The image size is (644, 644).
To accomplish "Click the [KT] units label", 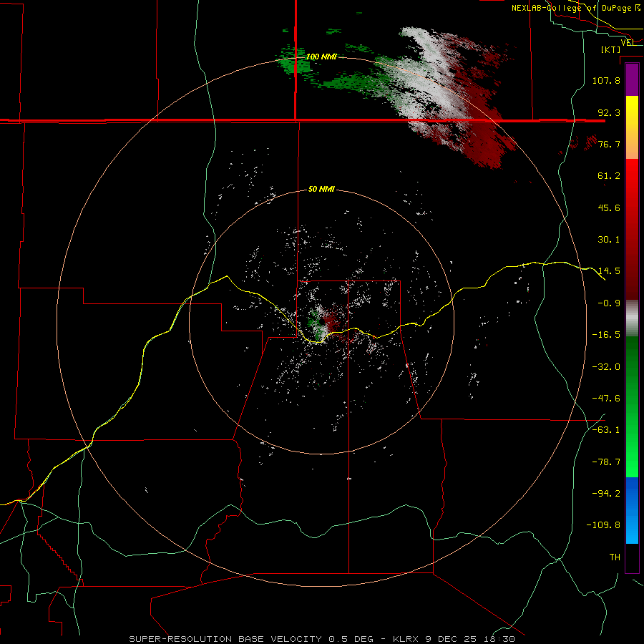I will tap(611, 49).
